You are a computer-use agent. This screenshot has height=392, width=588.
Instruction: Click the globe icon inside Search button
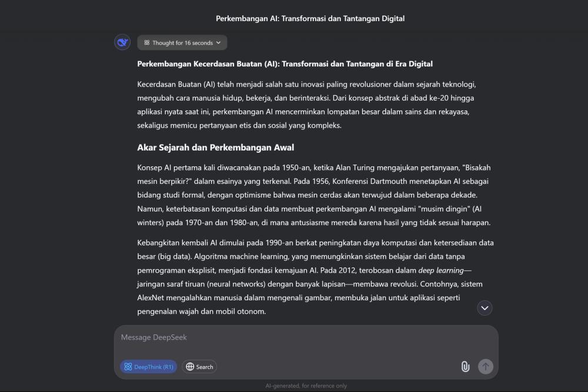[190, 367]
